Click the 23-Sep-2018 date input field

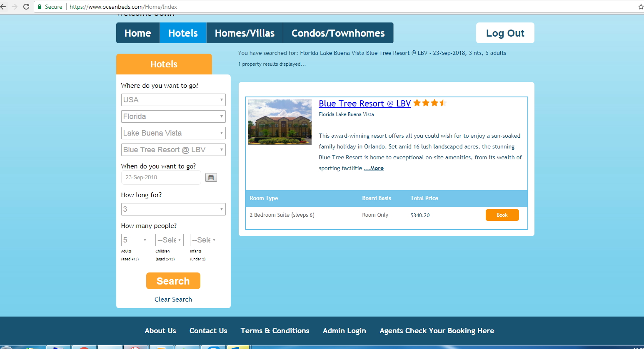(161, 178)
